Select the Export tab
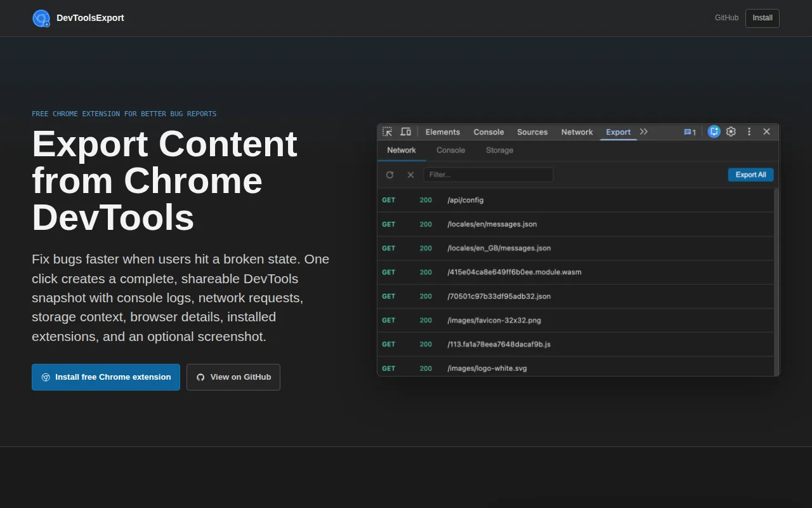Viewport: 812px width, 508px height. [619, 132]
